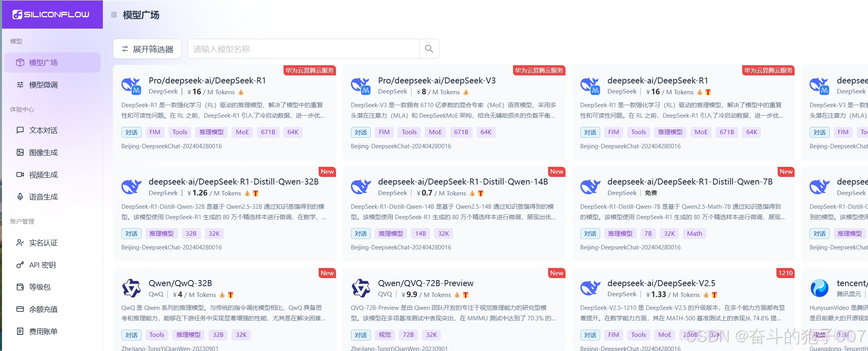Click the Tencent logo on the tencent model card
The width and height of the screenshot is (868, 351).
click(820, 288)
